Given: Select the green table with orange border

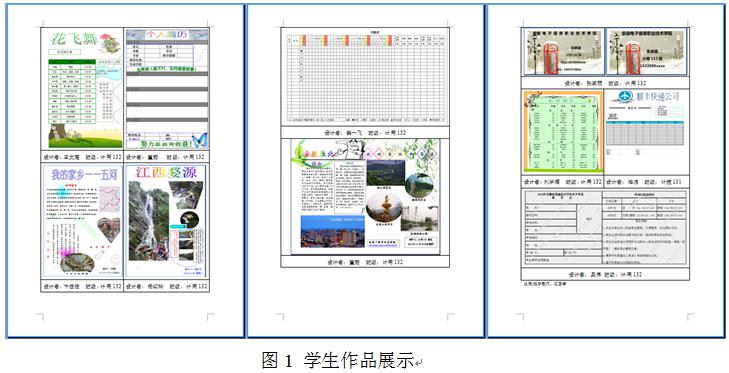Looking at the screenshot, I should coord(563,132).
